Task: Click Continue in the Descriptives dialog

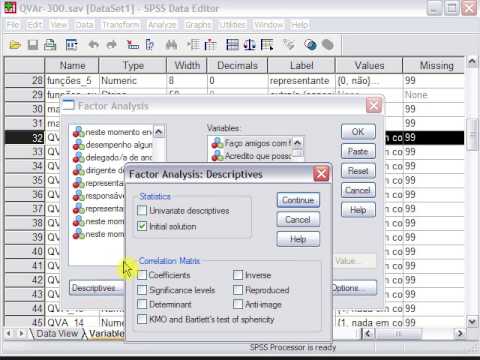Action: tap(298, 200)
